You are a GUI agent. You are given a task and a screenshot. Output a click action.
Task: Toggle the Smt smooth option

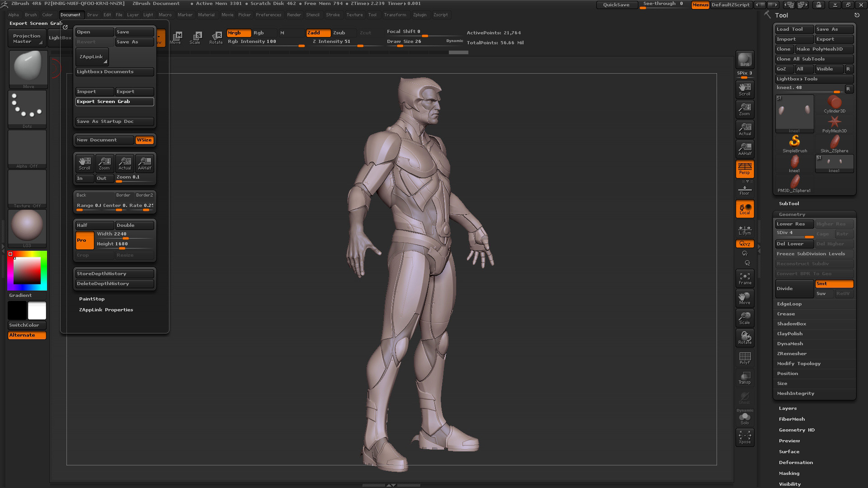pyautogui.click(x=834, y=284)
